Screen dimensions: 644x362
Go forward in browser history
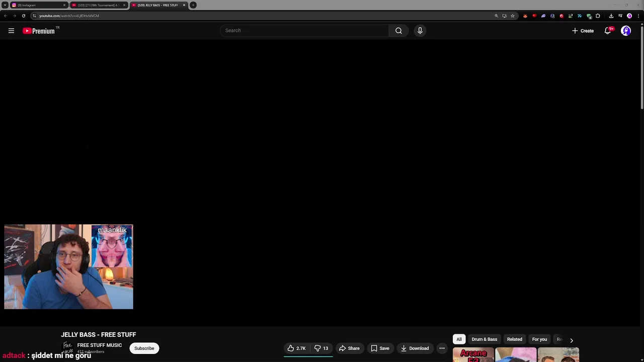[x=14, y=16]
